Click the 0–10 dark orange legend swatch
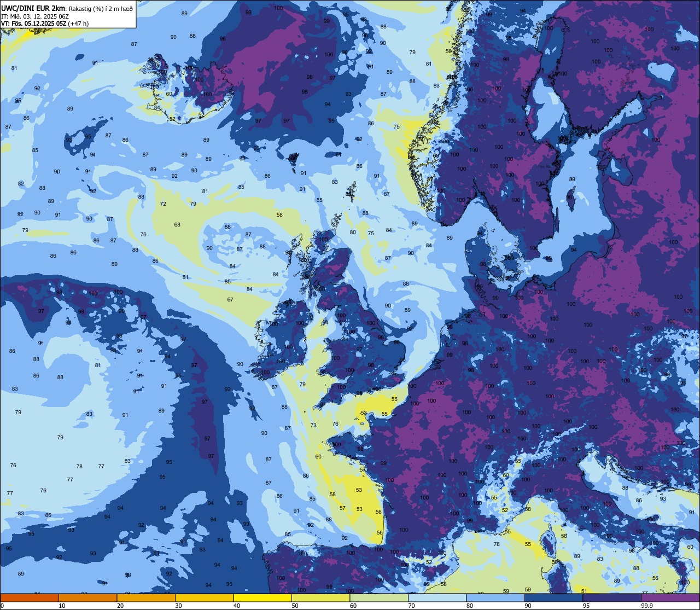Viewport: 700px width, 610px height. coord(30,597)
